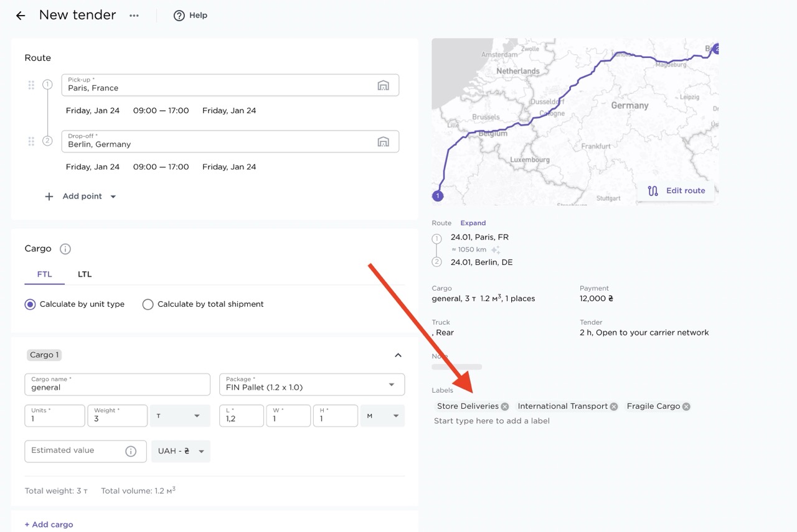797x532 pixels.
Task: Remove the Fragile Cargo label
Action: 686,406
